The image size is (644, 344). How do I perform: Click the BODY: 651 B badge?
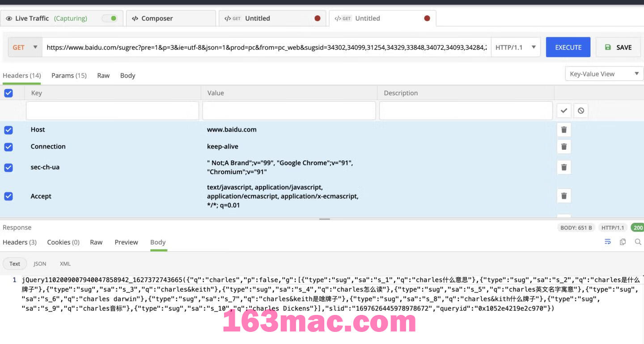pyautogui.click(x=576, y=228)
